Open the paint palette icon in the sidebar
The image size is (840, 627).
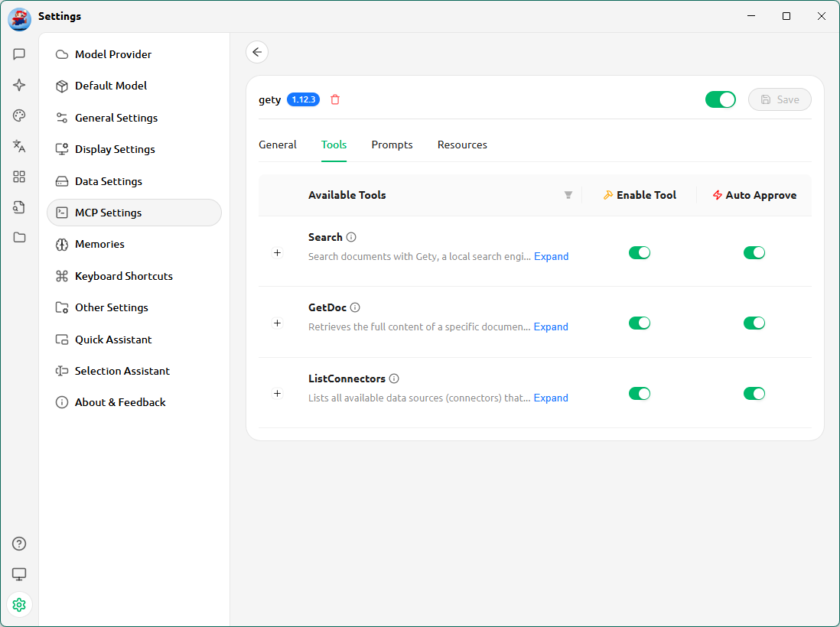click(x=19, y=115)
